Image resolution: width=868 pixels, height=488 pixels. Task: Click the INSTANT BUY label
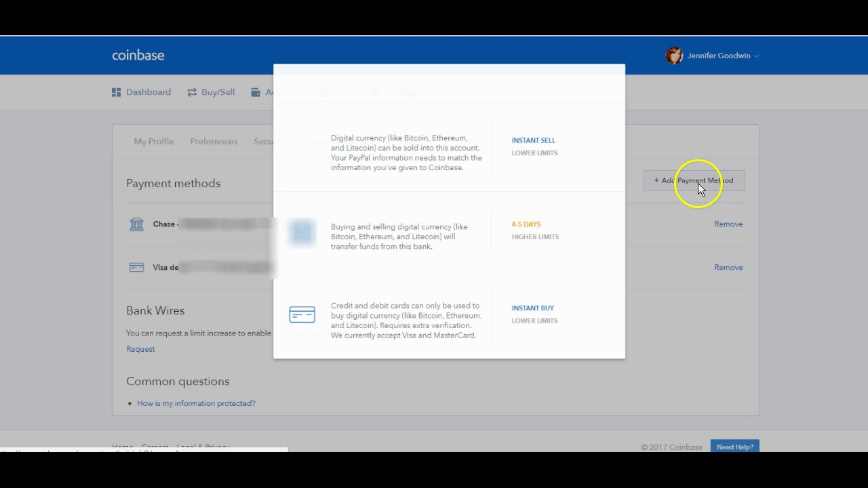pyautogui.click(x=533, y=308)
